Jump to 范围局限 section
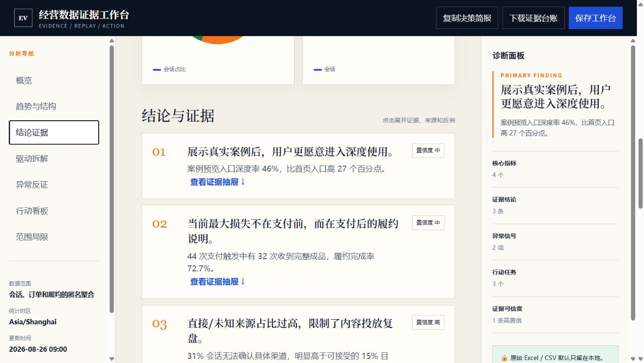Screen dimensions: 644x363 coord(54,237)
